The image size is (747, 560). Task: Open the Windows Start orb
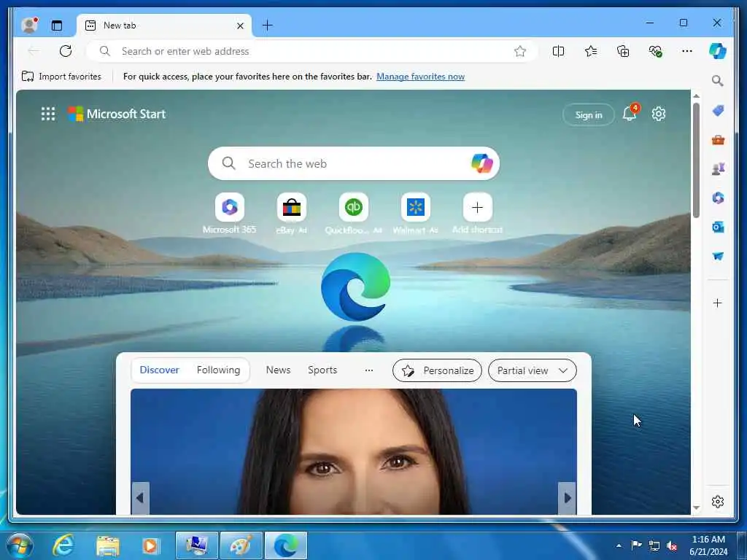coord(20,545)
